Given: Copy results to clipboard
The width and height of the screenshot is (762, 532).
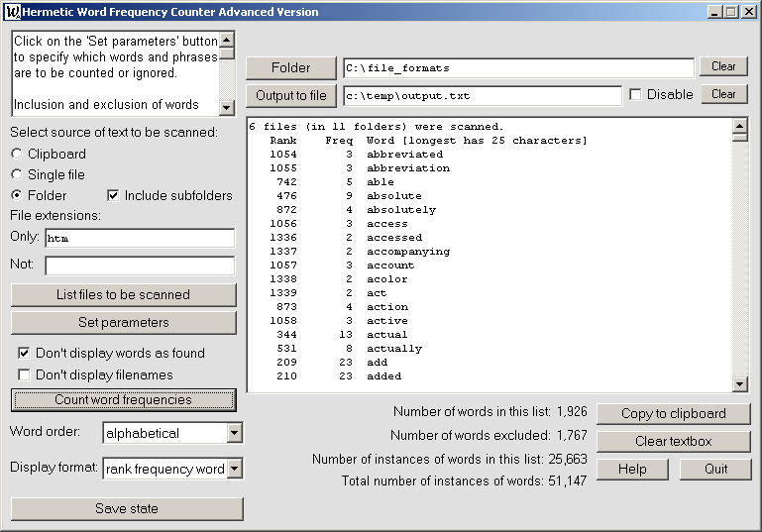Looking at the screenshot, I should point(674,413).
